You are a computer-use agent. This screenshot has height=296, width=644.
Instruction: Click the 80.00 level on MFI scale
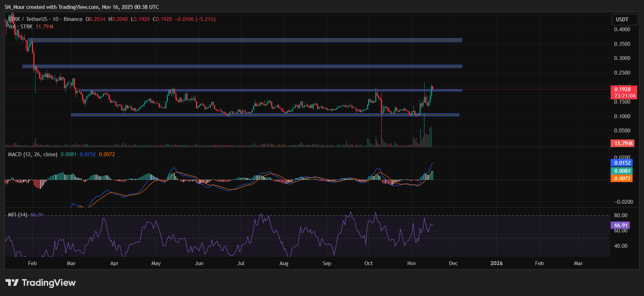[621, 215]
